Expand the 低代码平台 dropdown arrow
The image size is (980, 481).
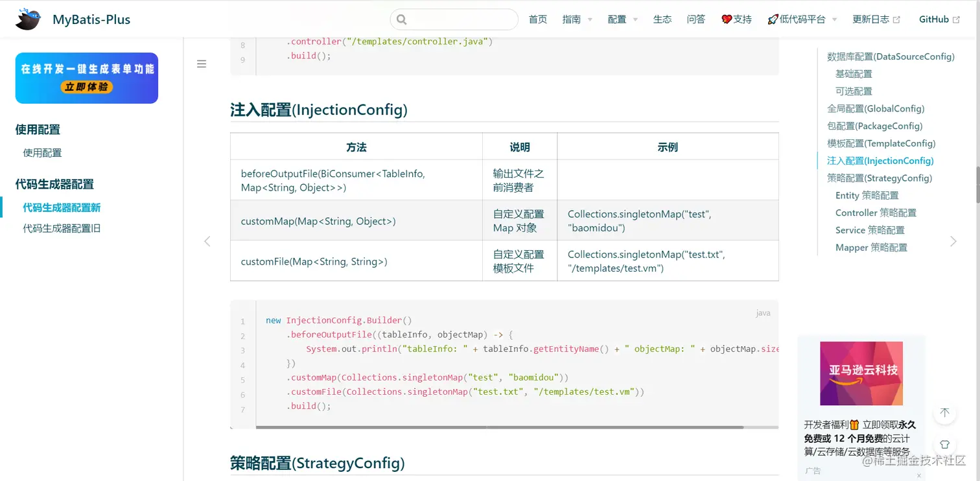[834, 20]
